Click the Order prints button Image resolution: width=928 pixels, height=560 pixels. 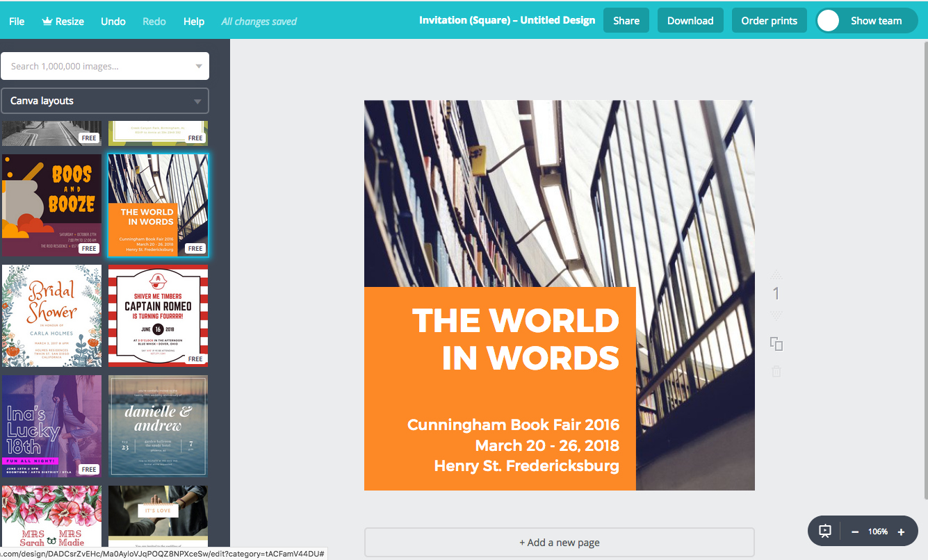point(770,21)
